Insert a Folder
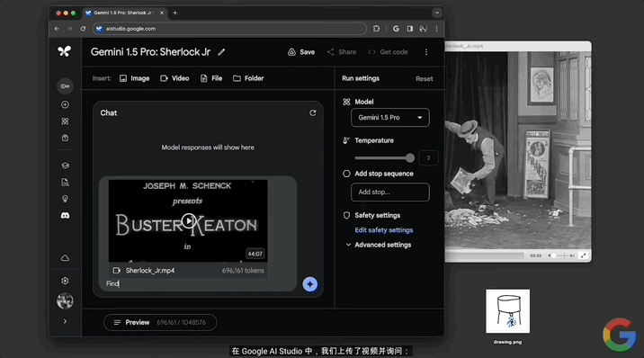This screenshot has height=358, width=644. [248, 78]
